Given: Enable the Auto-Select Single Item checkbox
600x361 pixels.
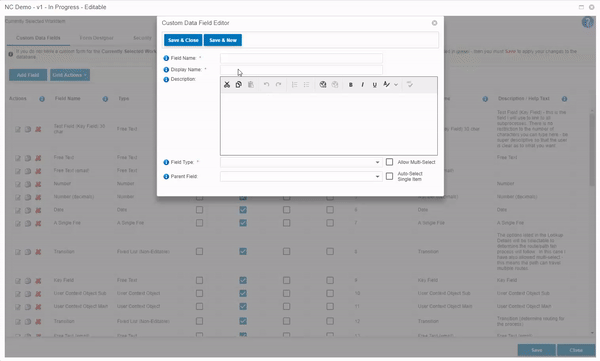Looking at the screenshot, I should click(x=389, y=176).
